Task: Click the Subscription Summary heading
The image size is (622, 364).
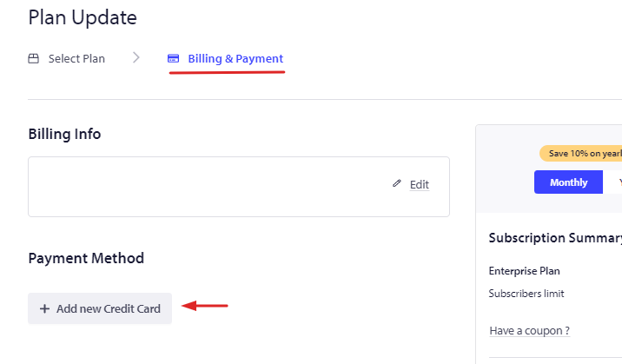Action: (x=555, y=238)
